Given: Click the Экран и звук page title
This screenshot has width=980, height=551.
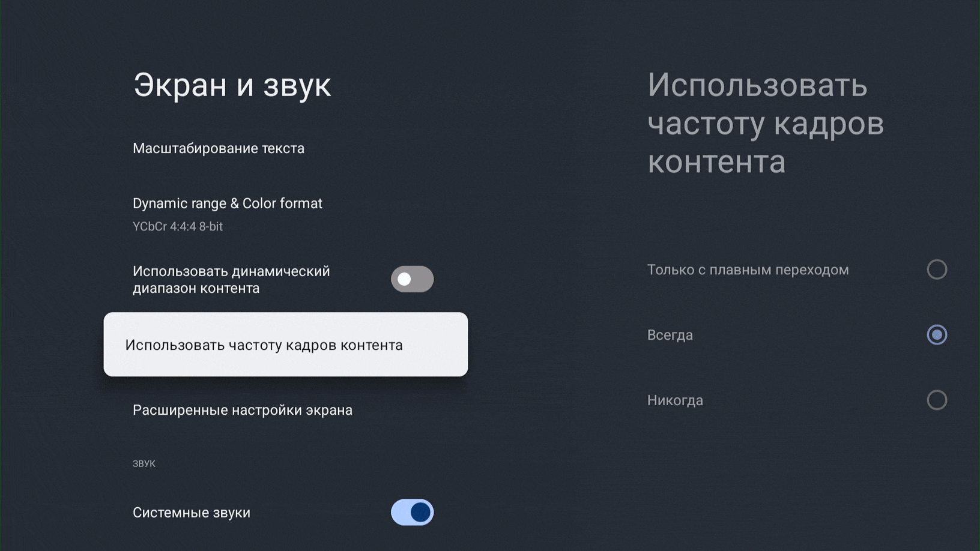Looking at the screenshot, I should click(x=232, y=85).
